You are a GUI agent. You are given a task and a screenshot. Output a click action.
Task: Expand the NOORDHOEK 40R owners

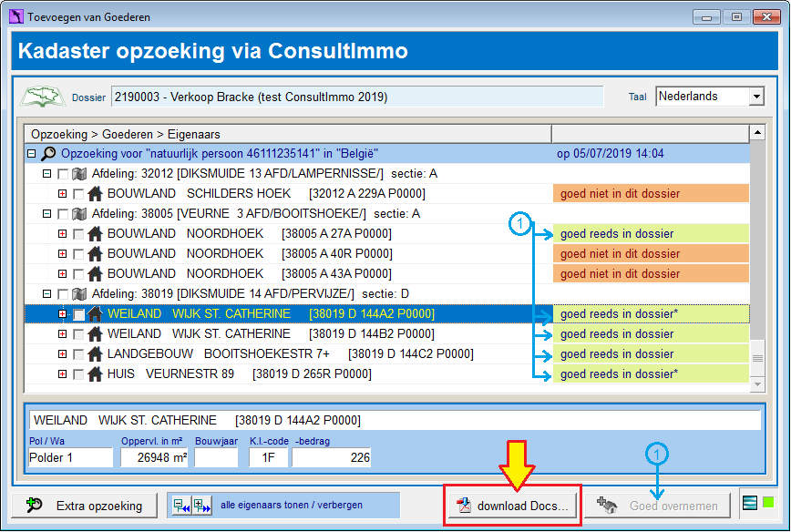coord(62,253)
